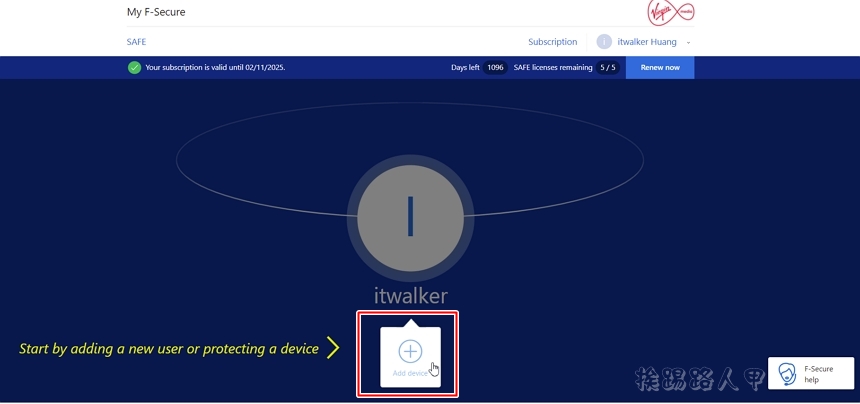Screen dimensions: 860x404
Task: Click the My F-Secure title
Action: pyautogui.click(x=156, y=12)
